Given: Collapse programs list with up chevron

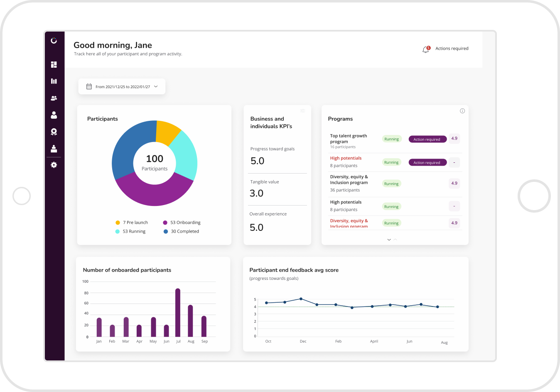Looking at the screenshot, I should click(x=395, y=240).
